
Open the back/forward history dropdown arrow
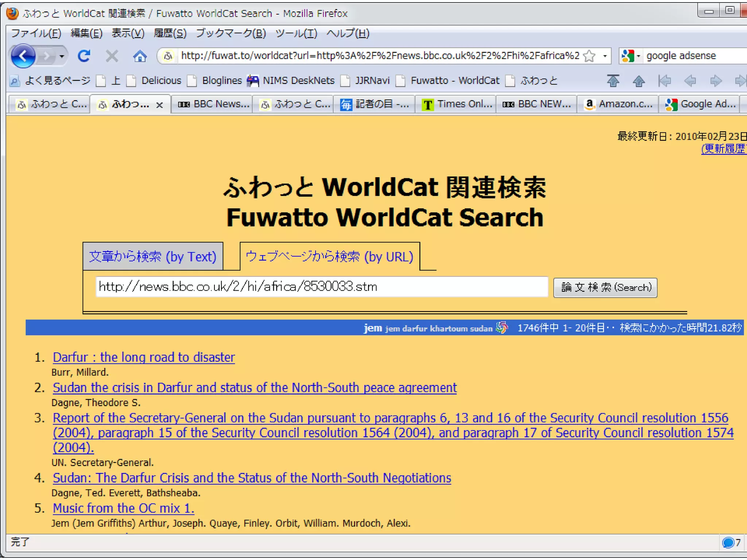62,56
